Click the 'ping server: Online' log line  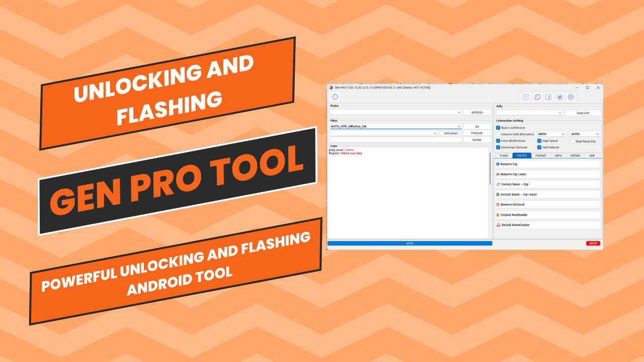click(x=341, y=150)
